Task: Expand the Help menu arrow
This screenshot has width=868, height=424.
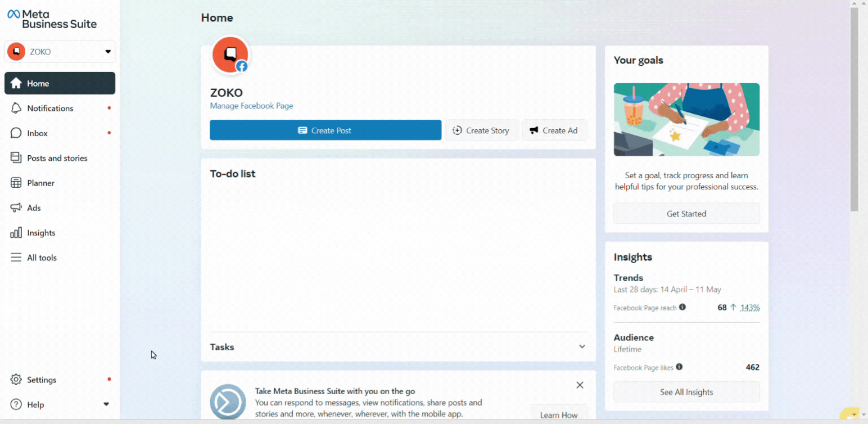Action: click(106, 404)
